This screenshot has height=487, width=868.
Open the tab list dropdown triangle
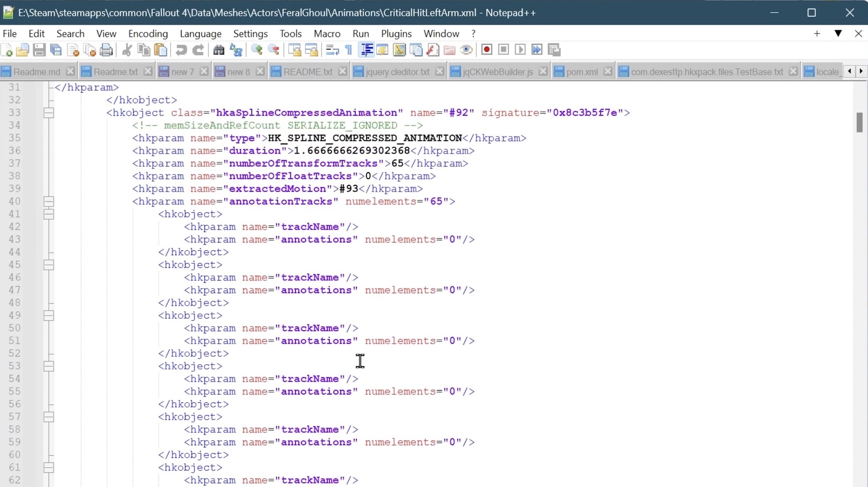(838, 33)
